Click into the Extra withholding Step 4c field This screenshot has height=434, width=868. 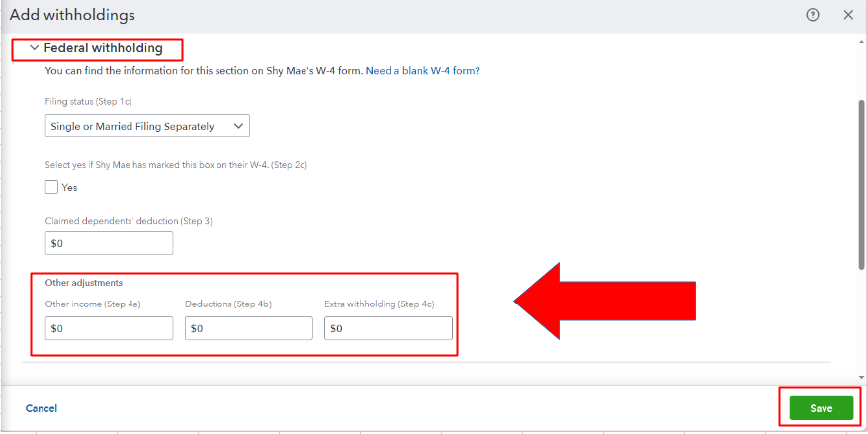(x=389, y=328)
